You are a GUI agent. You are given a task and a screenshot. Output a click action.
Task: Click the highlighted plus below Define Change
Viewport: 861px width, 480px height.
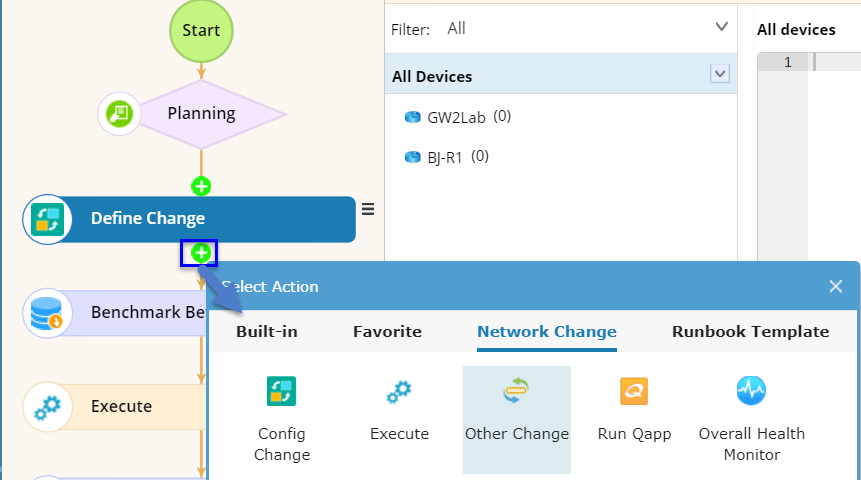(x=201, y=253)
